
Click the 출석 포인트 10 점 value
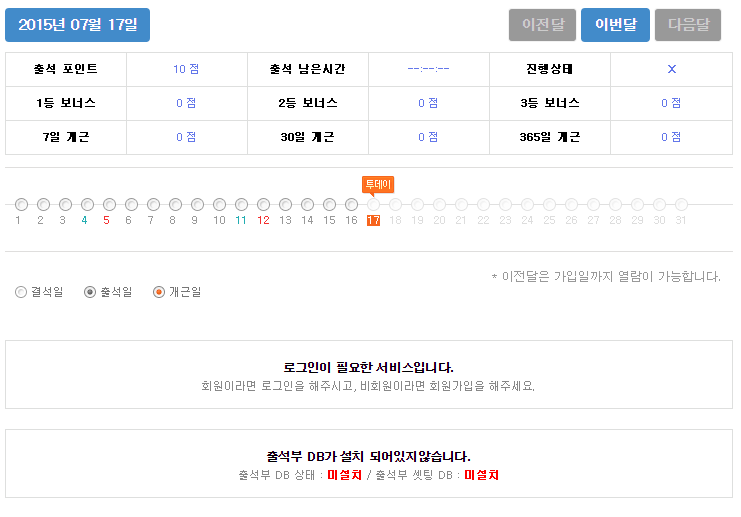[186, 69]
